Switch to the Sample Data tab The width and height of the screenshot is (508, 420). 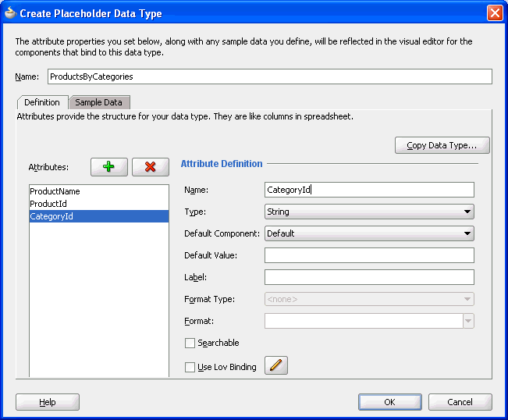coord(99,102)
